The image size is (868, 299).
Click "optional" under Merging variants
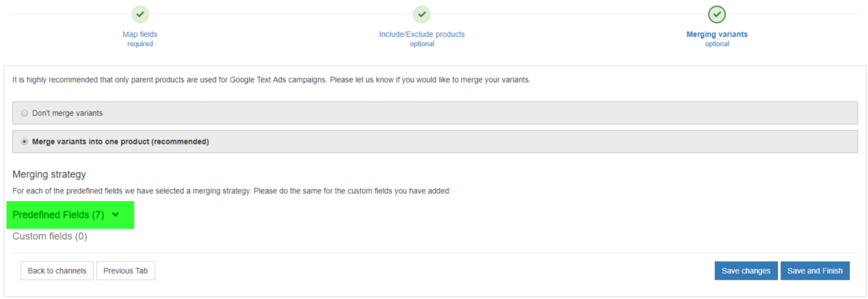point(717,44)
